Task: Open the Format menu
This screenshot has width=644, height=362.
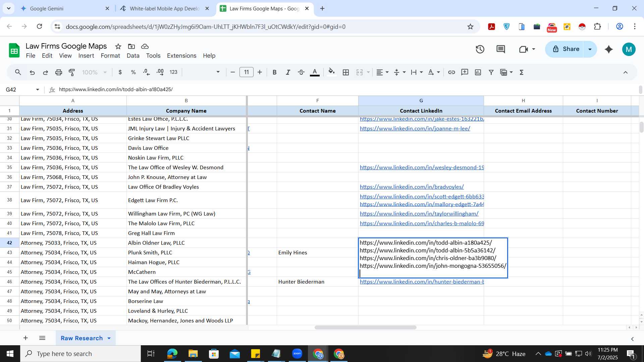Action: tap(110, 56)
